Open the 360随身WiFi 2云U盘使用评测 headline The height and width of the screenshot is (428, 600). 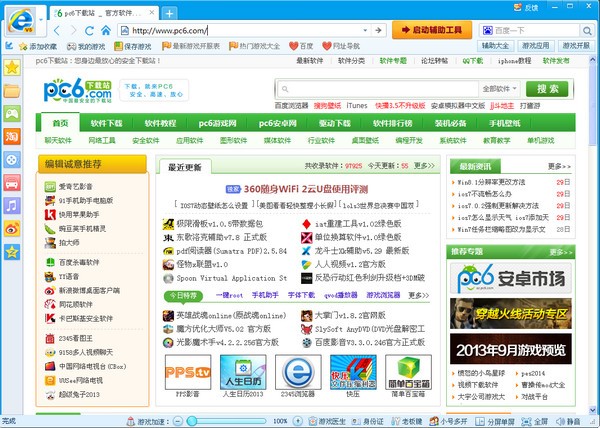pyautogui.click(x=306, y=189)
